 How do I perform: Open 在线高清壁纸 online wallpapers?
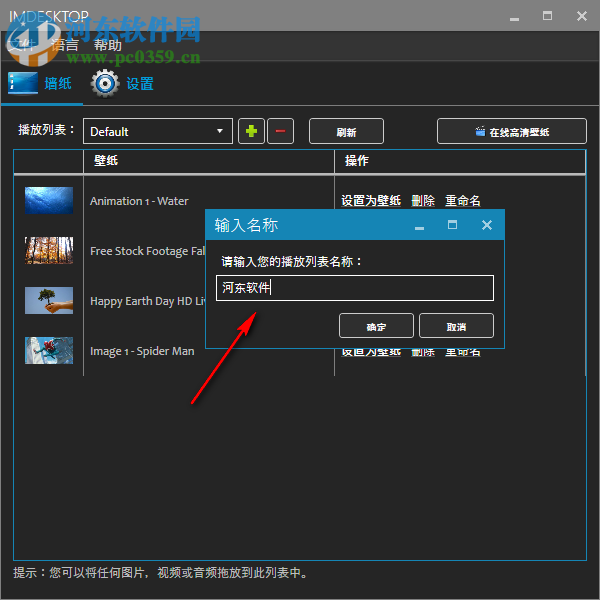click(x=511, y=131)
